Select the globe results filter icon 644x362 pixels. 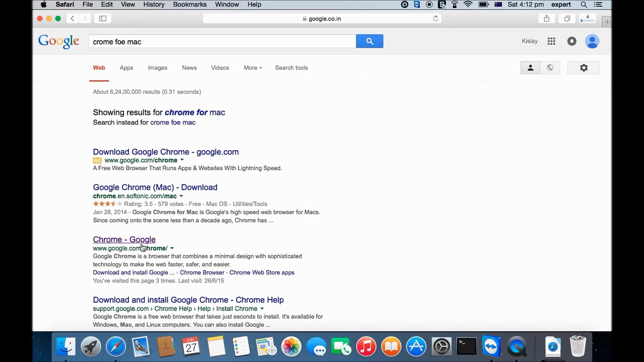tap(550, 67)
